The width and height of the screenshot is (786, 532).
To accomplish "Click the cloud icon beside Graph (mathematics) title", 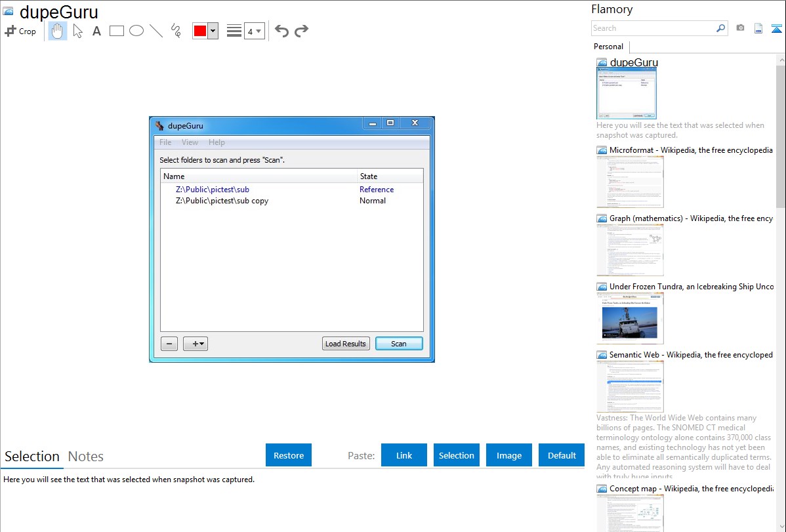I will 602,218.
